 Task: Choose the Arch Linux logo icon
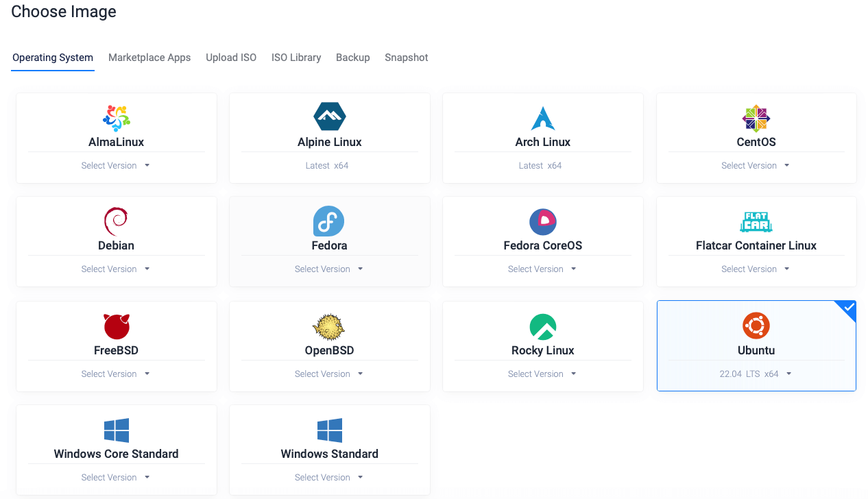pyautogui.click(x=543, y=118)
